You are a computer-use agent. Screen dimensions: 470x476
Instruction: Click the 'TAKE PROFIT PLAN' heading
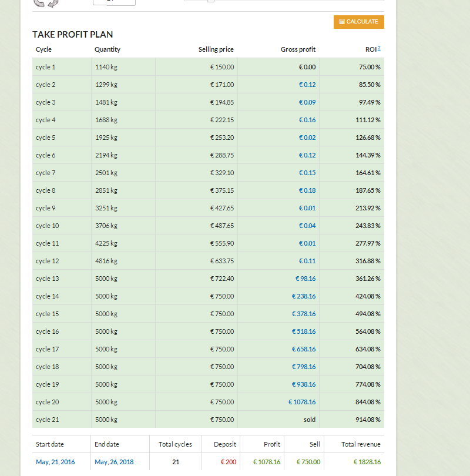(72, 34)
